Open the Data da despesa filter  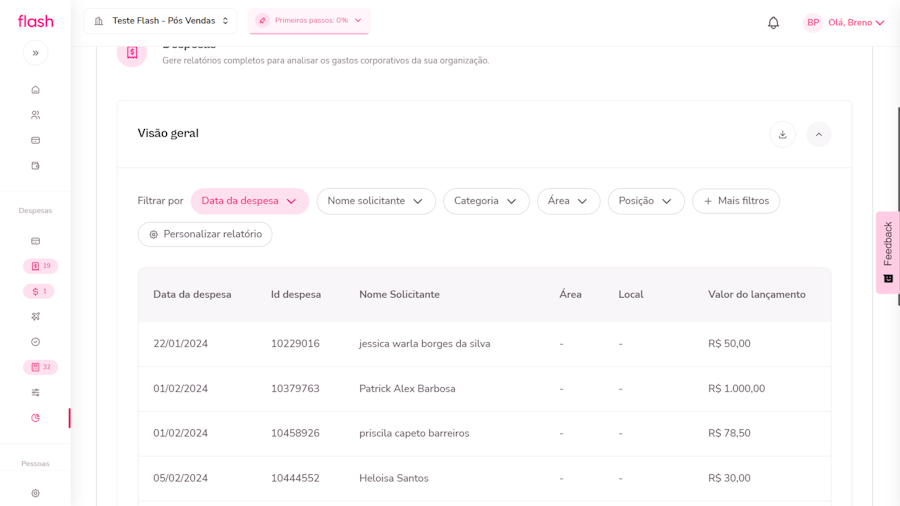[x=249, y=201]
